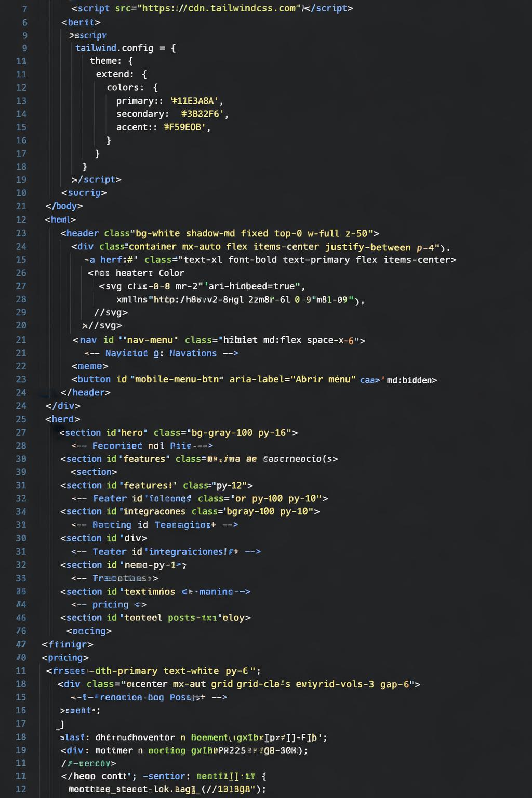532x798 pixels.
Task: Place cursor on 'tailwind.config = {' line
Action: 126,48
